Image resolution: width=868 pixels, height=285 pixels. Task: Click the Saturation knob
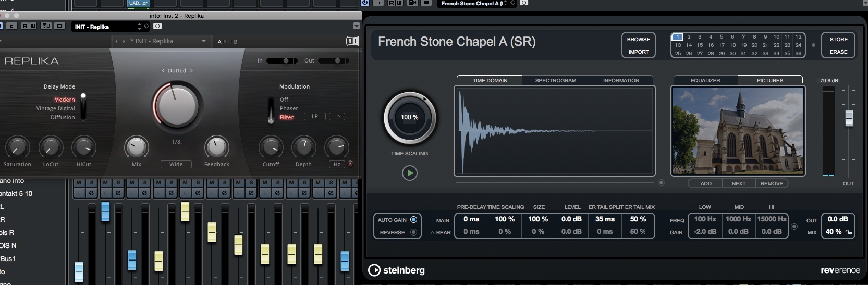click(17, 148)
